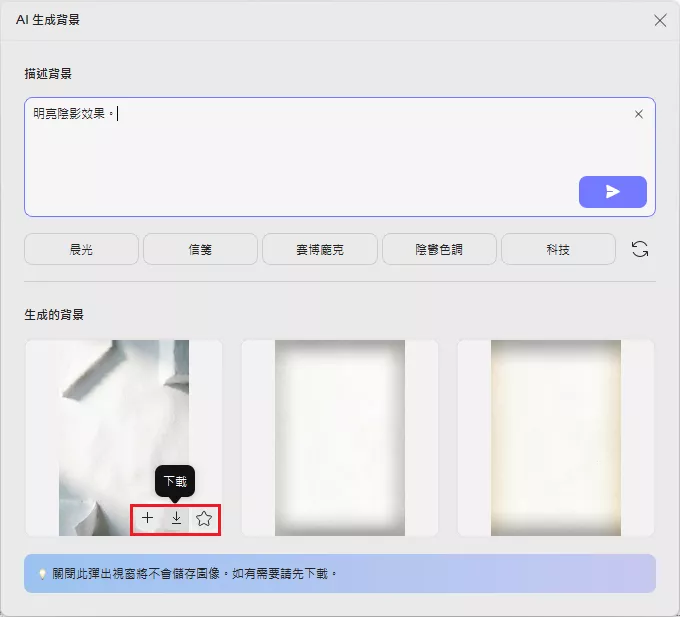Download the first generated background

click(x=176, y=518)
